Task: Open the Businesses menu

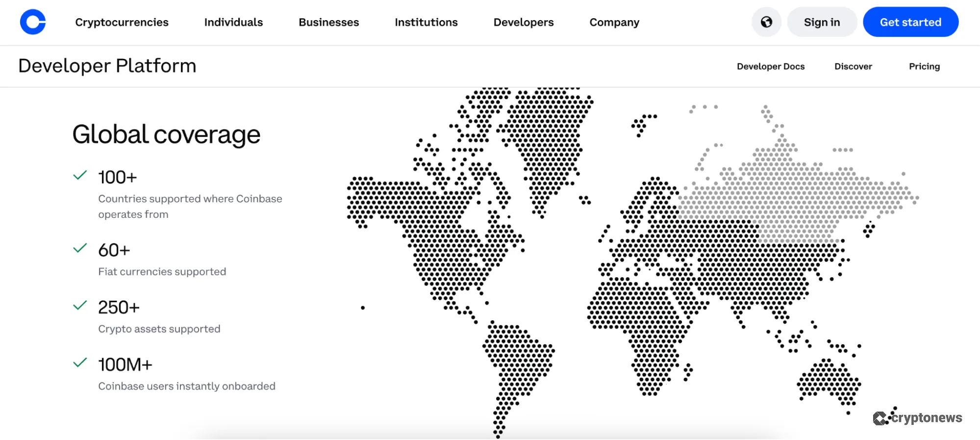Action: 329,22
